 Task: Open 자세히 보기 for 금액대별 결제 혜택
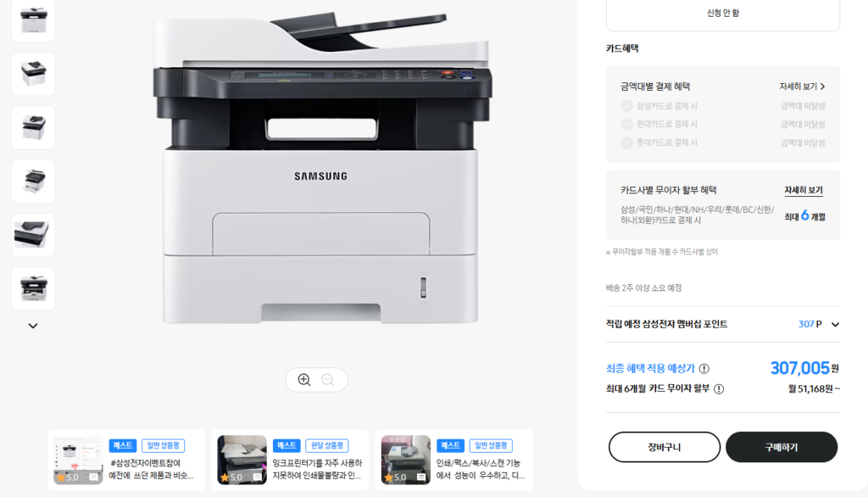pos(802,87)
